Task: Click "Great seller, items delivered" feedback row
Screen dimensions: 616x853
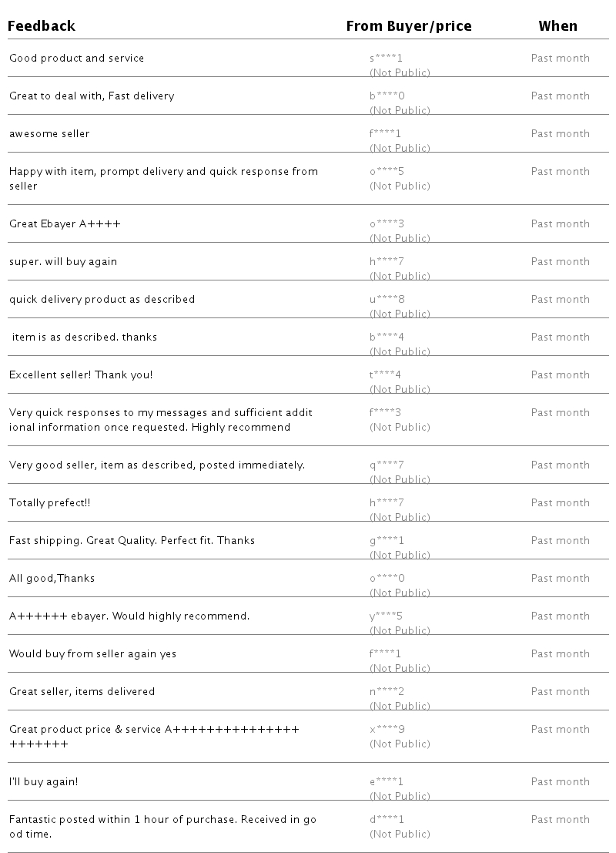Action: pyautogui.click(x=82, y=692)
